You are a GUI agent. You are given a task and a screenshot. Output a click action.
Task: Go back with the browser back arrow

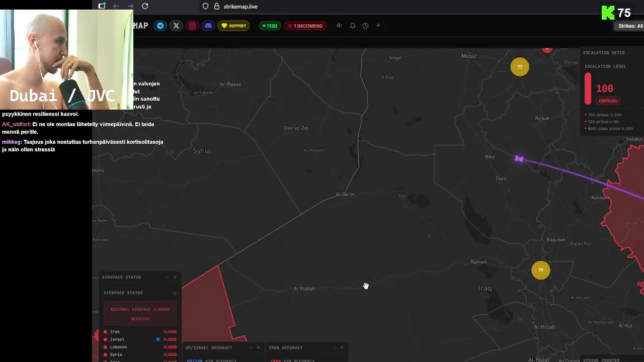[x=116, y=6]
